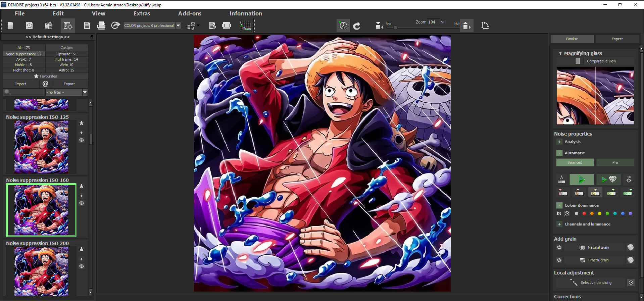644x301 pixels.
Task: Click the Selective denoising button
Action: (596, 283)
